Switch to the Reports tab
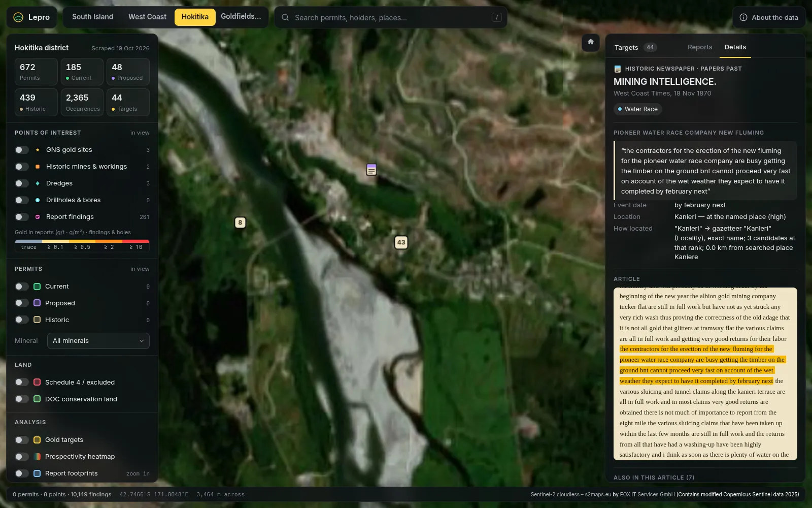The image size is (812, 508). [x=700, y=47]
